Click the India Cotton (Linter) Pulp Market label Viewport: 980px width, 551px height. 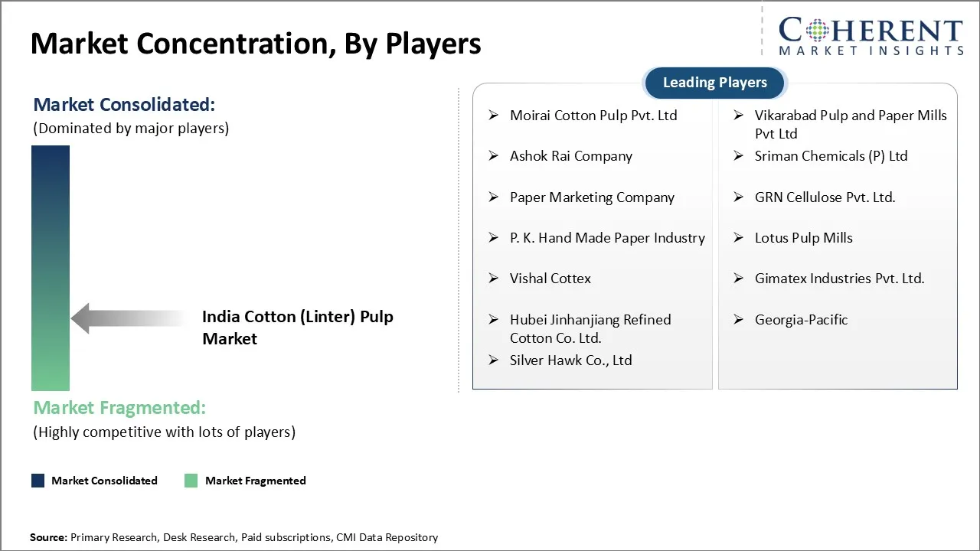tap(297, 328)
